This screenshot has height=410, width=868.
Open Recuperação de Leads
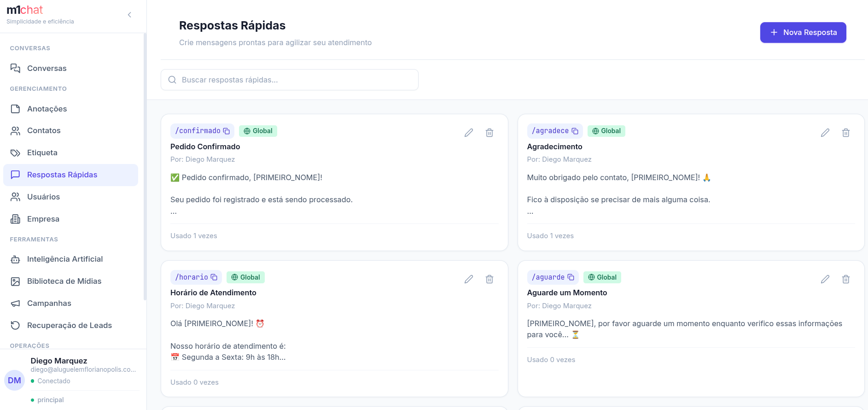(x=70, y=326)
